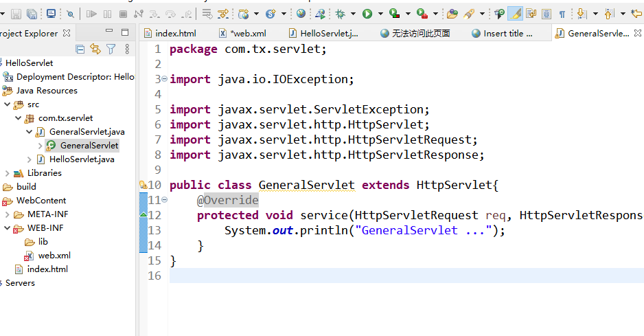Toggle Show Whitespace Characters pilcrow icon
The image size is (644, 336).
[x=562, y=14]
